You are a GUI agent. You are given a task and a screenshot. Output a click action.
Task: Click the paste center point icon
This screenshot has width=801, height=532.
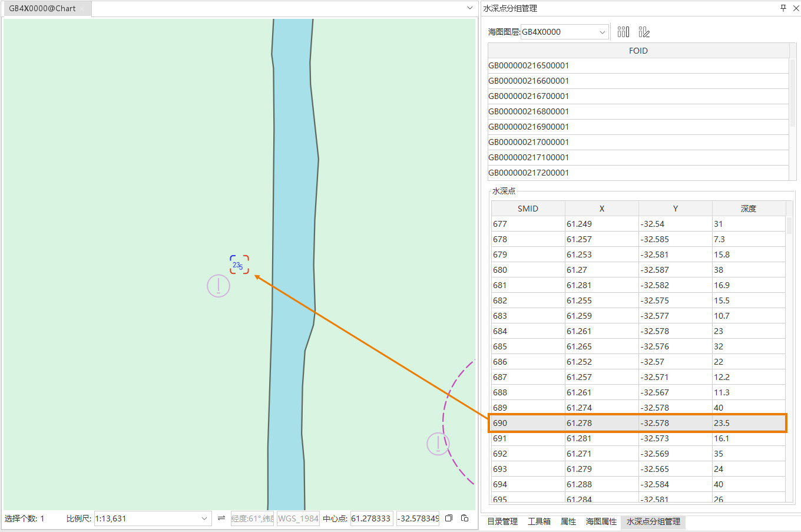click(x=465, y=518)
